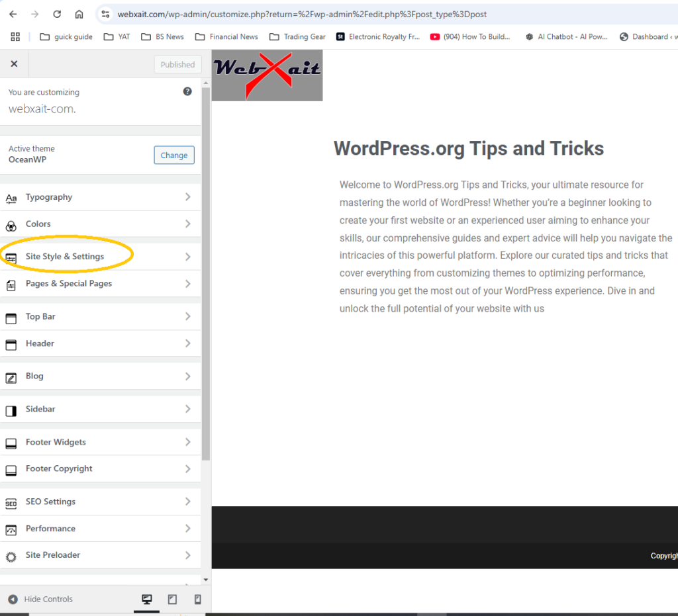Click the Site Preloader spinner icon
Image resolution: width=678 pixels, height=616 pixels.
tap(11, 557)
